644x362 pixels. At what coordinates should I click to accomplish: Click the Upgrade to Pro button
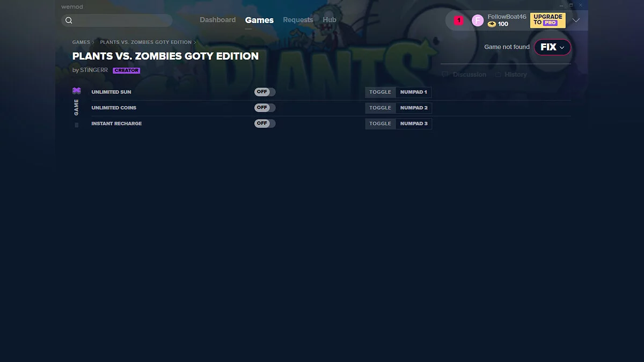click(x=547, y=20)
